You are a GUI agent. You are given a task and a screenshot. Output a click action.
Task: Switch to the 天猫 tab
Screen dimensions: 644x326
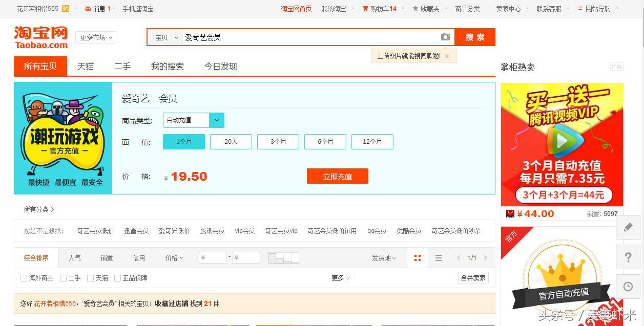point(85,66)
